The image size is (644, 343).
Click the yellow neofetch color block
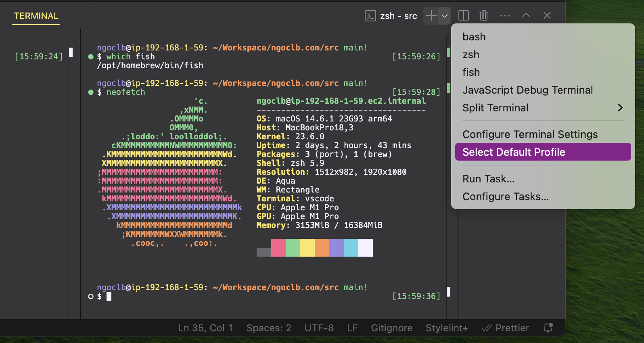307,248
